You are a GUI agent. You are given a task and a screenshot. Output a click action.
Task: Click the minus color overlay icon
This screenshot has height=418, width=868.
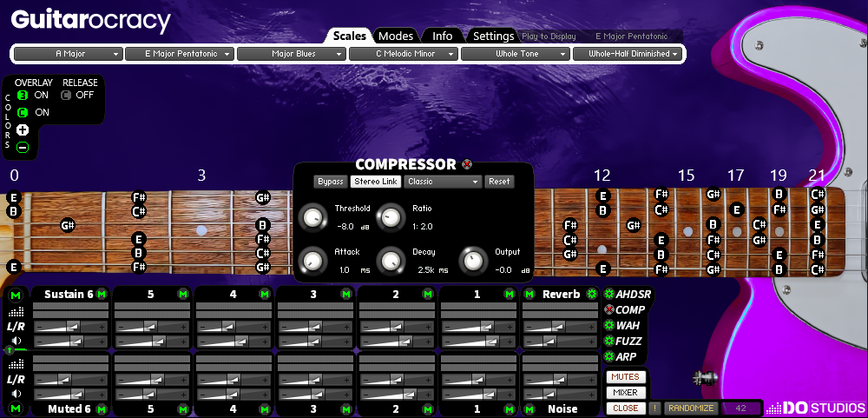click(x=23, y=147)
